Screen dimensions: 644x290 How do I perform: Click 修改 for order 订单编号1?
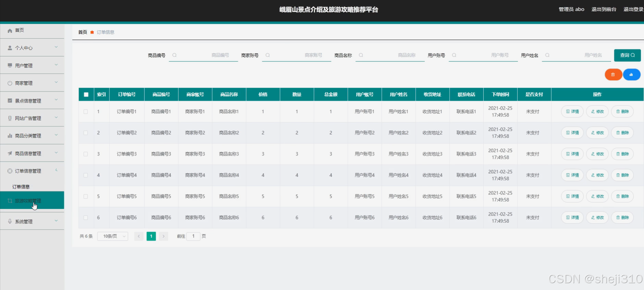[597, 112]
